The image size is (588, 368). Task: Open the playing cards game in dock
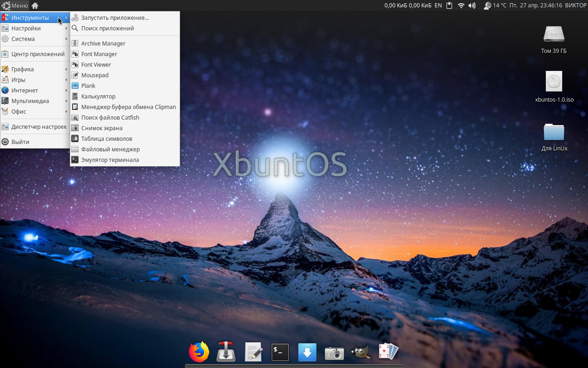coord(388,352)
